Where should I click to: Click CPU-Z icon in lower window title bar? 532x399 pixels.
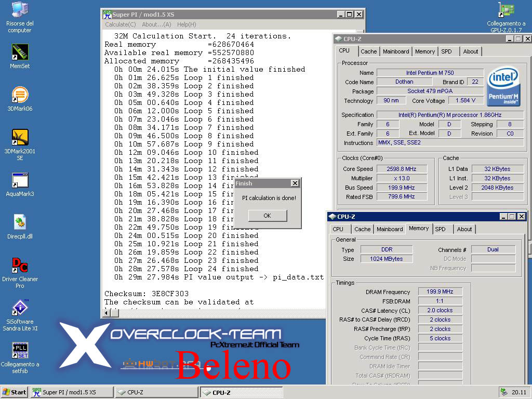(332, 217)
